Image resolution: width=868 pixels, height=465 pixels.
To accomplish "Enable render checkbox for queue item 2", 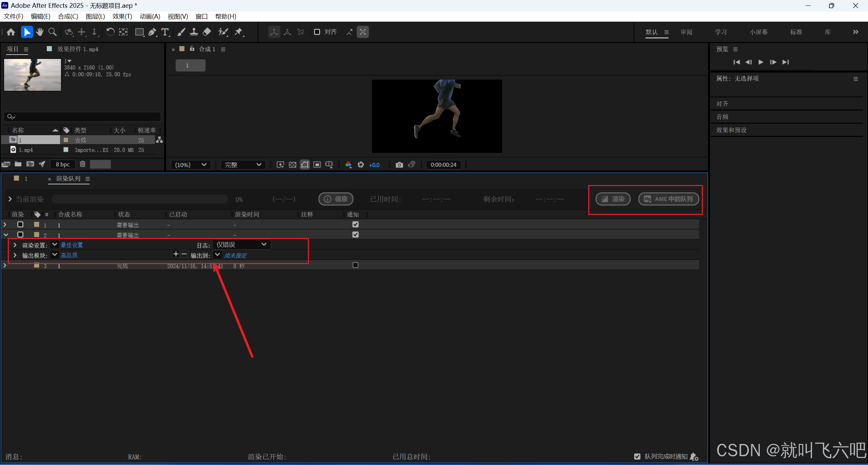I will [20, 235].
